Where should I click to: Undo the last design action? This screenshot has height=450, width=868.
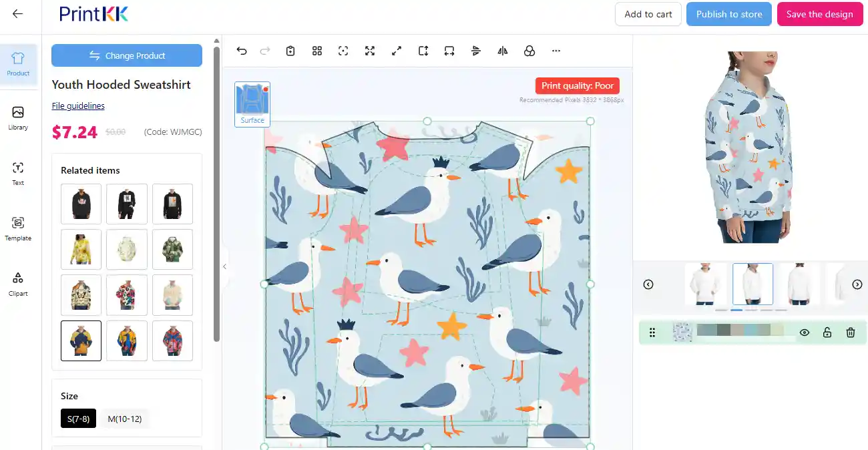pyautogui.click(x=242, y=51)
